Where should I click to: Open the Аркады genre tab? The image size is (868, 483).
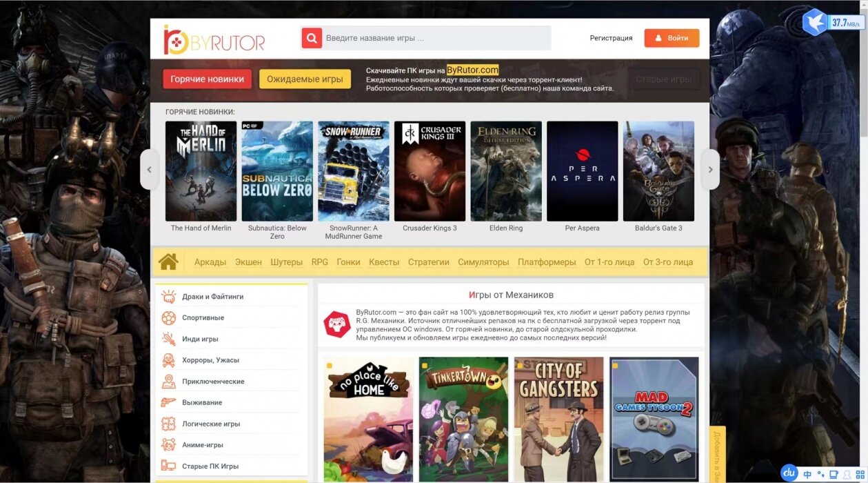click(210, 262)
